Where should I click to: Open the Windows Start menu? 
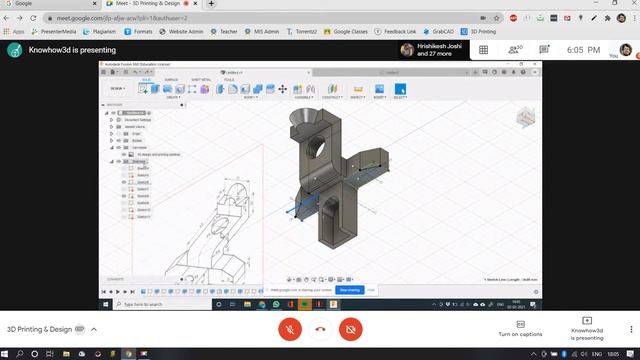(x=4, y=354)
